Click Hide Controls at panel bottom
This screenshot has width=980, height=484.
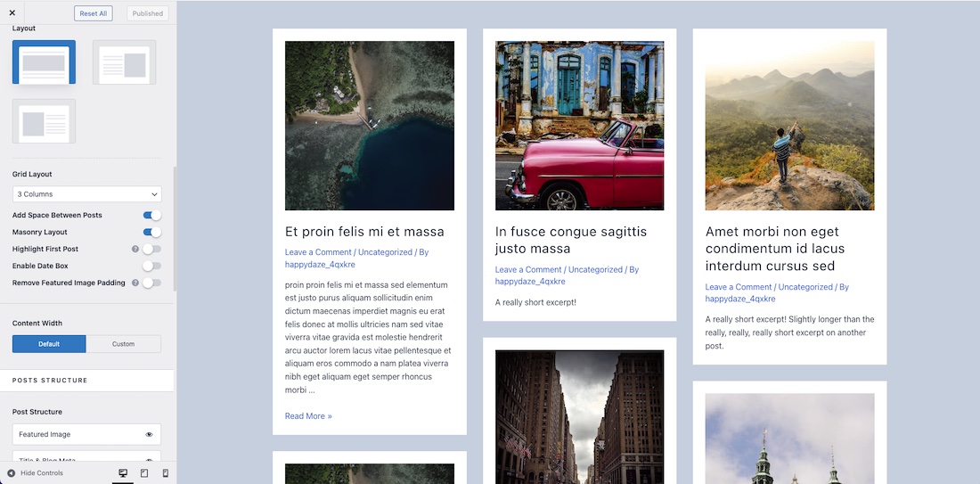35,472
